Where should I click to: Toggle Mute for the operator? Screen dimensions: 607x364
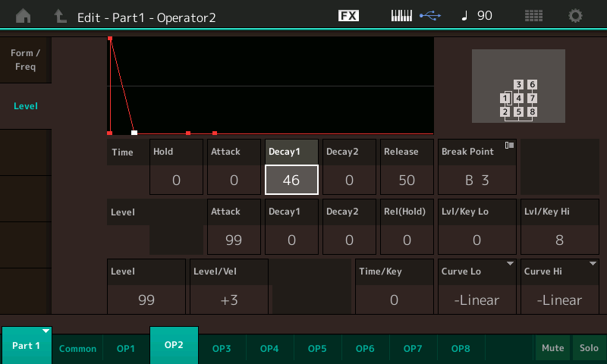[x=552, y=348]
